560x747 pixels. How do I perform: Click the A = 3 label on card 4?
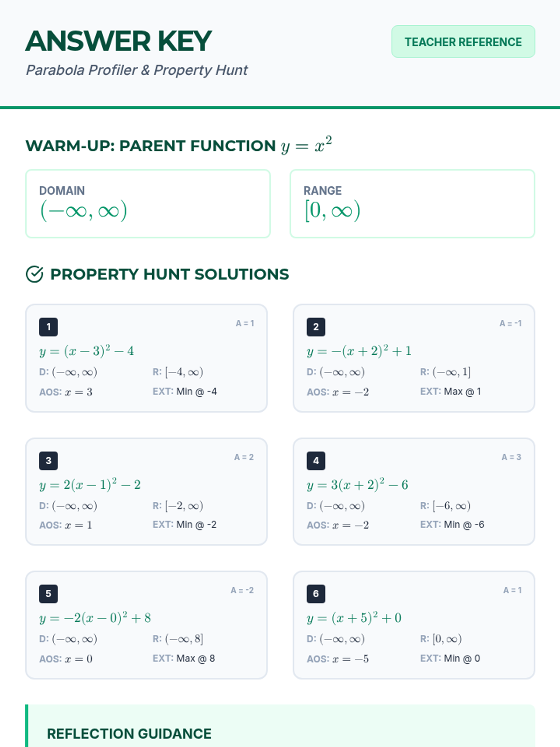[x=511, y=458]
